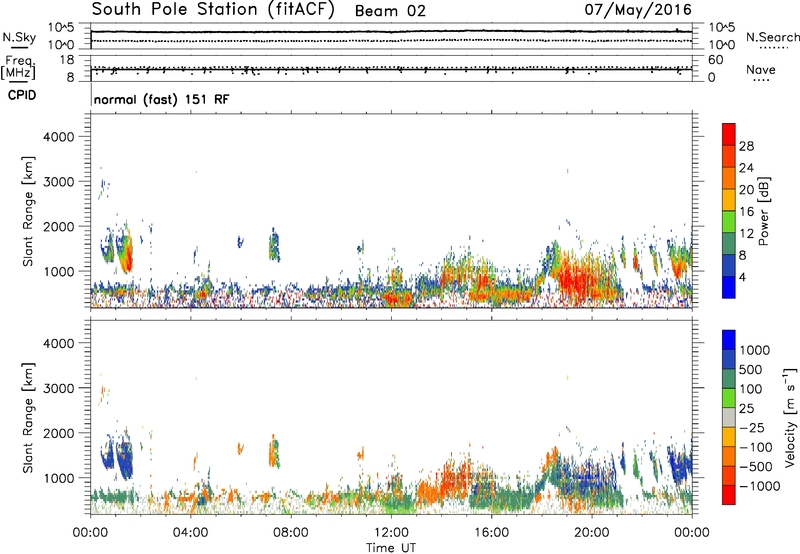Image resolution: width=800 pixels, height=554 pixels.
Task: Pick the red swatch at the velocity colorbar bottom
Action: point(729,495)
